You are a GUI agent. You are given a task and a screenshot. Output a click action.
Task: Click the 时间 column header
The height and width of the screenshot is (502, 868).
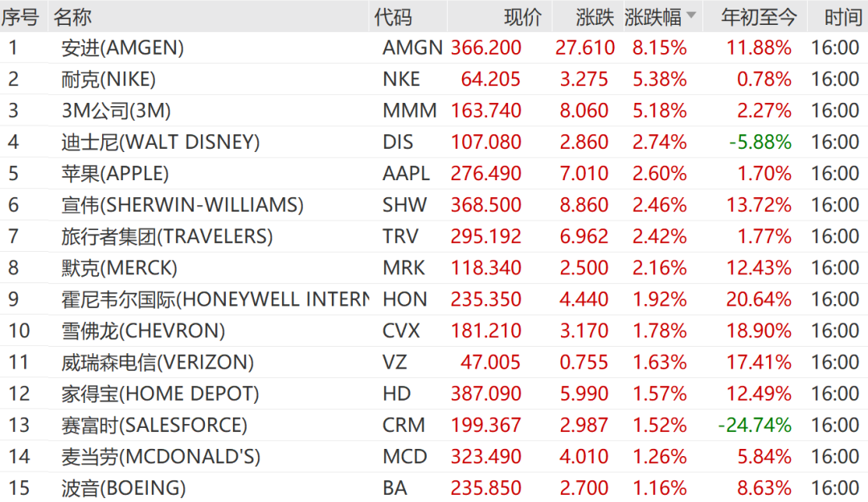843,17
